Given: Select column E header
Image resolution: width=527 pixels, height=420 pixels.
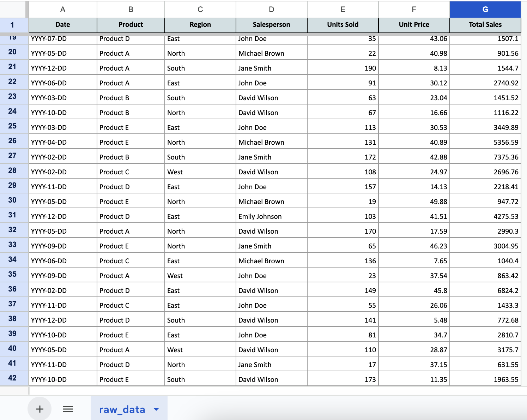Looking at the screenshot, I should 343,10.
